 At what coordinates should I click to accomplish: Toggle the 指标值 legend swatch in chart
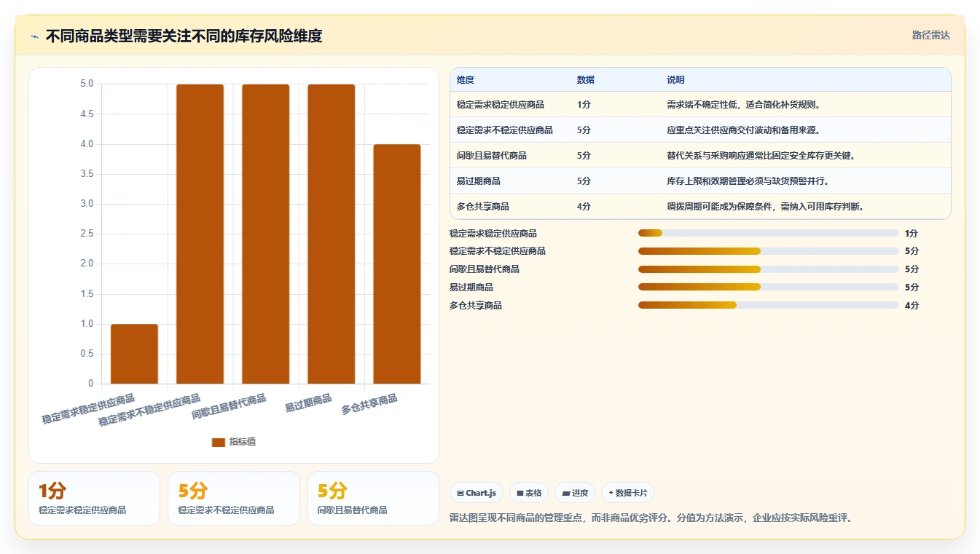click(218, 442)
